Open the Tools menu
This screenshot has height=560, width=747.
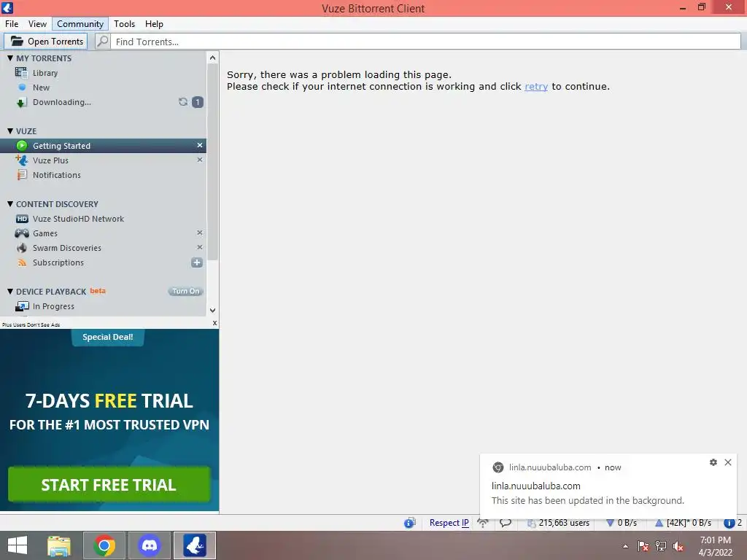124,24
